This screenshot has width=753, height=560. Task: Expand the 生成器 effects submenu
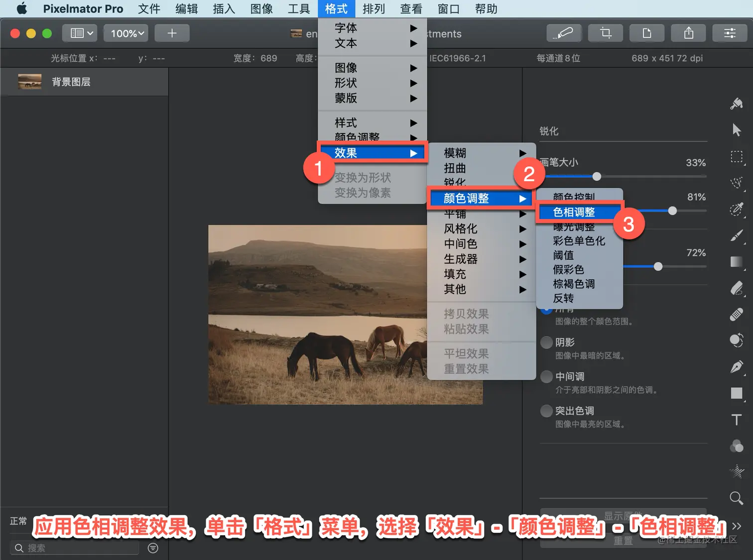tap(482, 259)
